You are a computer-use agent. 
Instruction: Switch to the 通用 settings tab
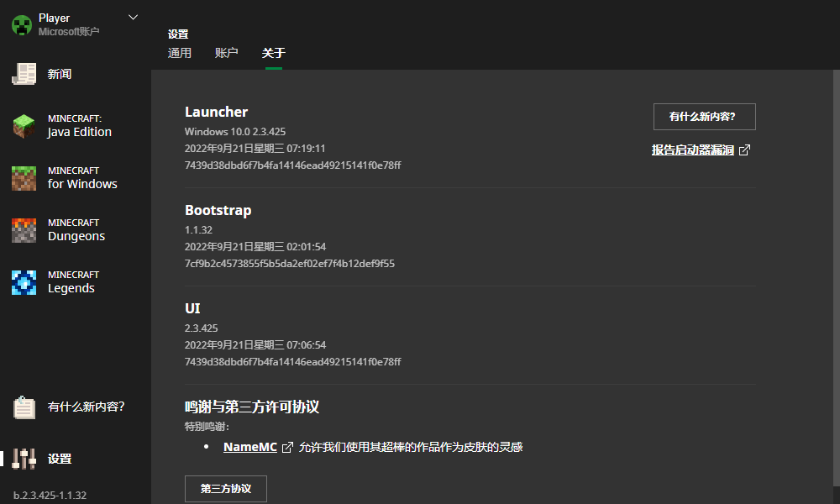click(179, 52)
